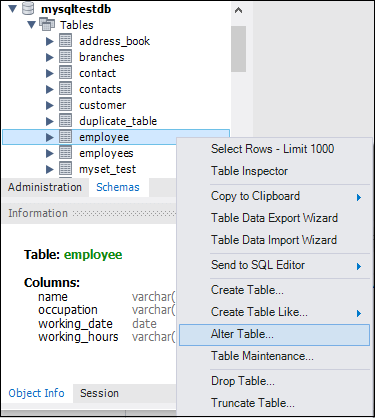Switch to the Schemas tab

118,187
